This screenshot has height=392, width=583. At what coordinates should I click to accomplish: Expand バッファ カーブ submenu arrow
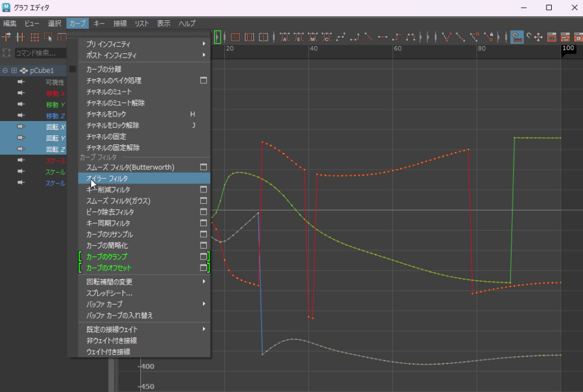(x=204, y=304)
